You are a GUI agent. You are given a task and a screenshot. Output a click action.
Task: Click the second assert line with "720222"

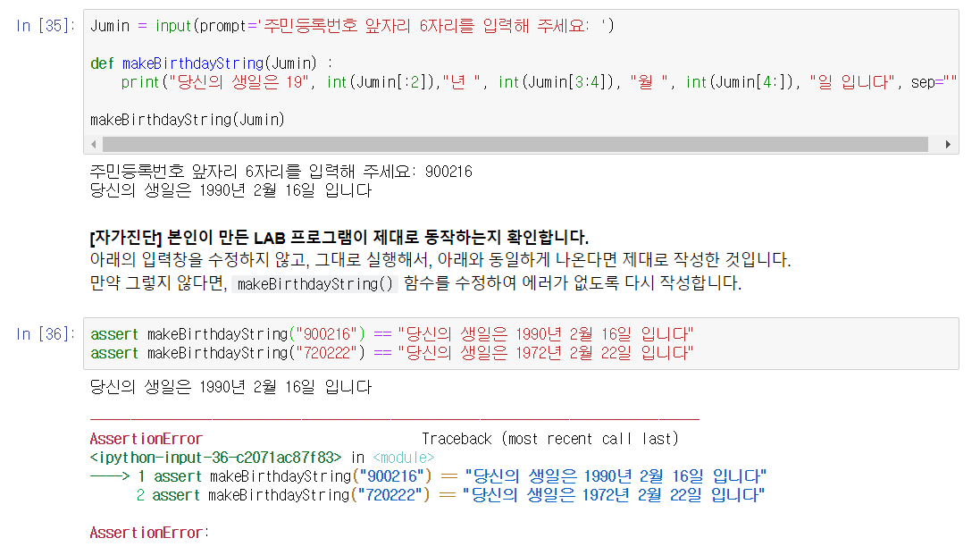(392, 352)
